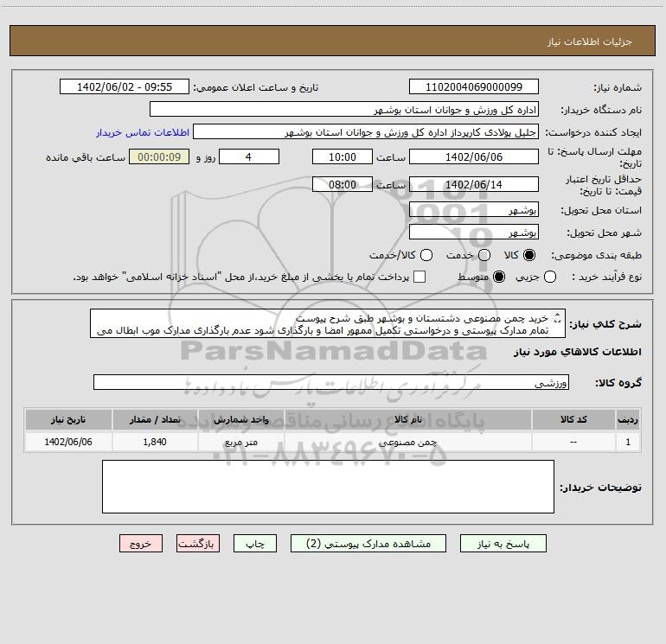Click the تعداد / مقدار column header
This screenshot has width=666, height=644.
click(x=155, y=419)
